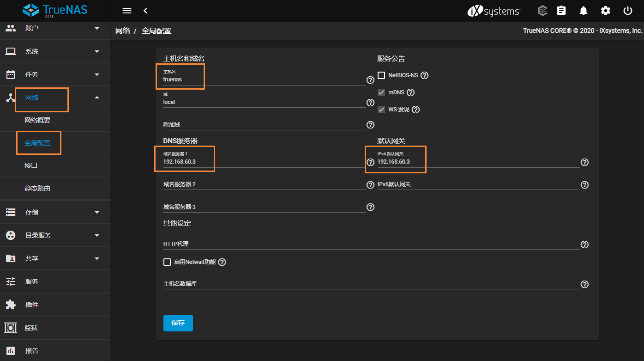Uncheck the mDNS checkbox

click(381, 92)
